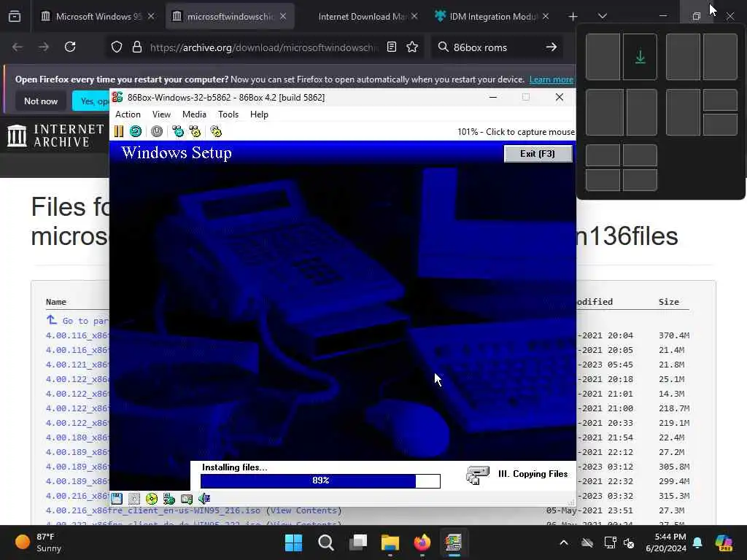
Task: Click the site security padlock icon
Action: [137, 47]
